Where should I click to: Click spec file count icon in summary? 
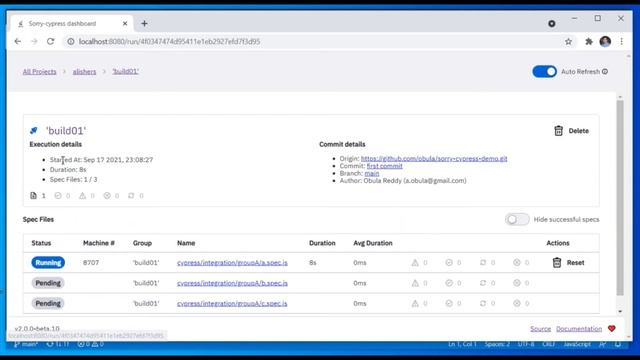click(x=33, y=196)
